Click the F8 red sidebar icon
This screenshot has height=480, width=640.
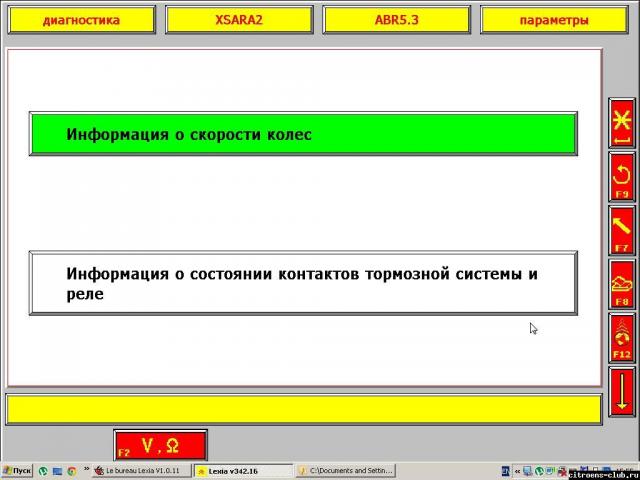[622, 284]
